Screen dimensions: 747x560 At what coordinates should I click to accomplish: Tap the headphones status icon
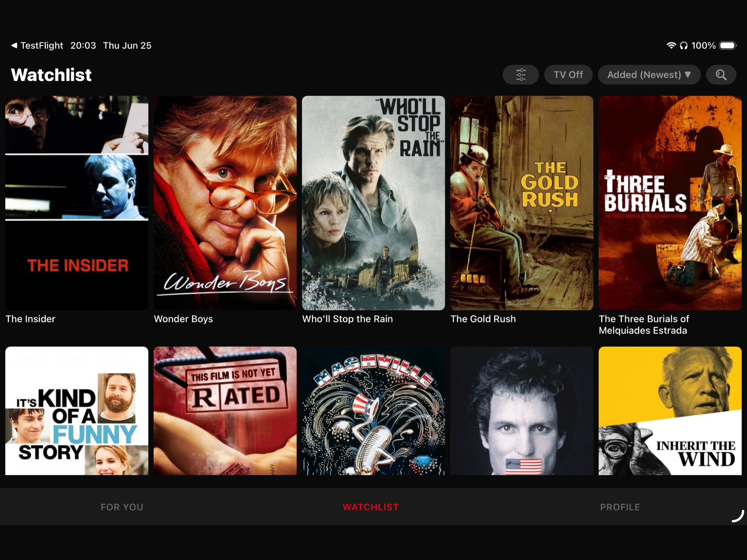point(683,46)
